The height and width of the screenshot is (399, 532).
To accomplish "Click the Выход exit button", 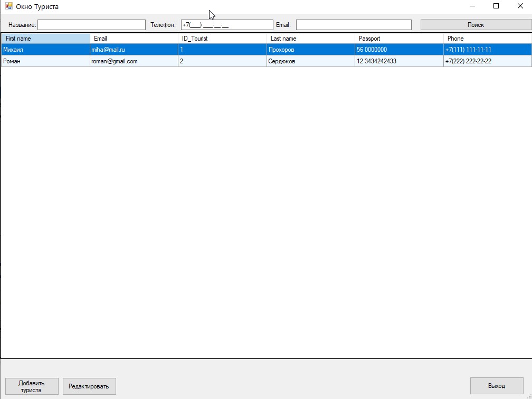I will click(x=497, y=386).
